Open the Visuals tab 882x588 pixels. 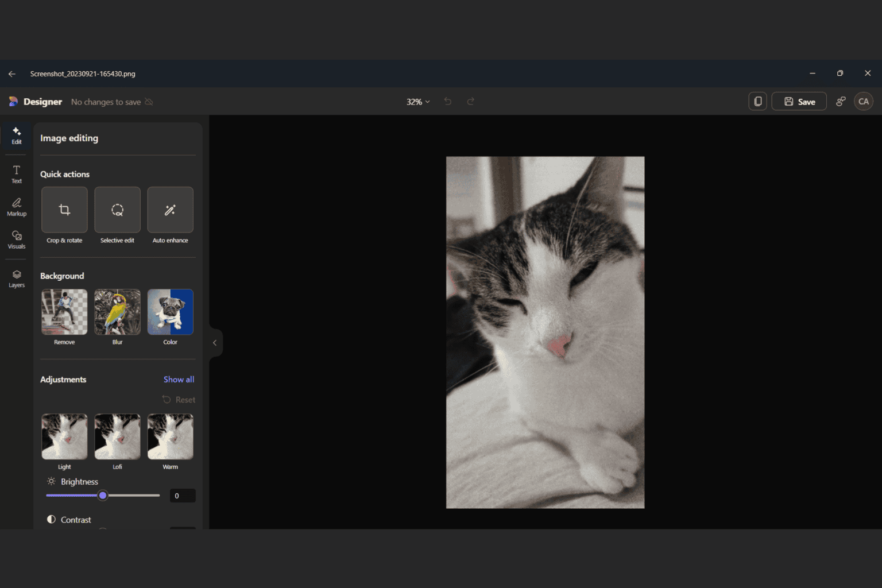tap(17, 239)
